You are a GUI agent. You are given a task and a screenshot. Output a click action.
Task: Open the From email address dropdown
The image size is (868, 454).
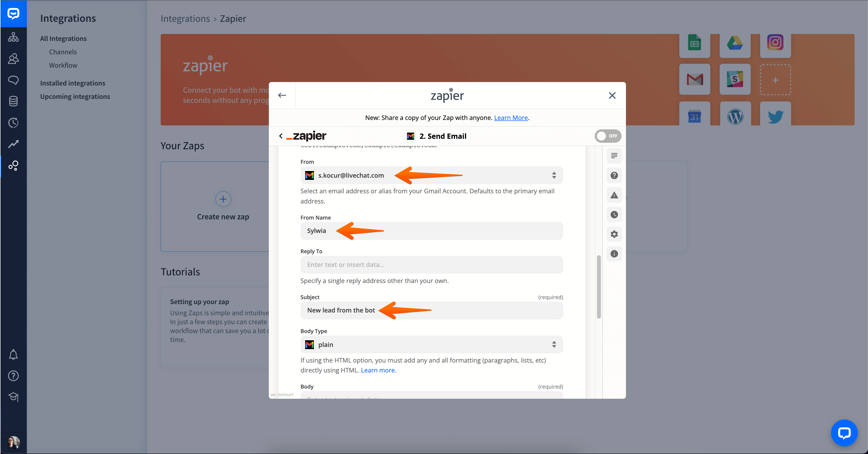tap(432, 175)
